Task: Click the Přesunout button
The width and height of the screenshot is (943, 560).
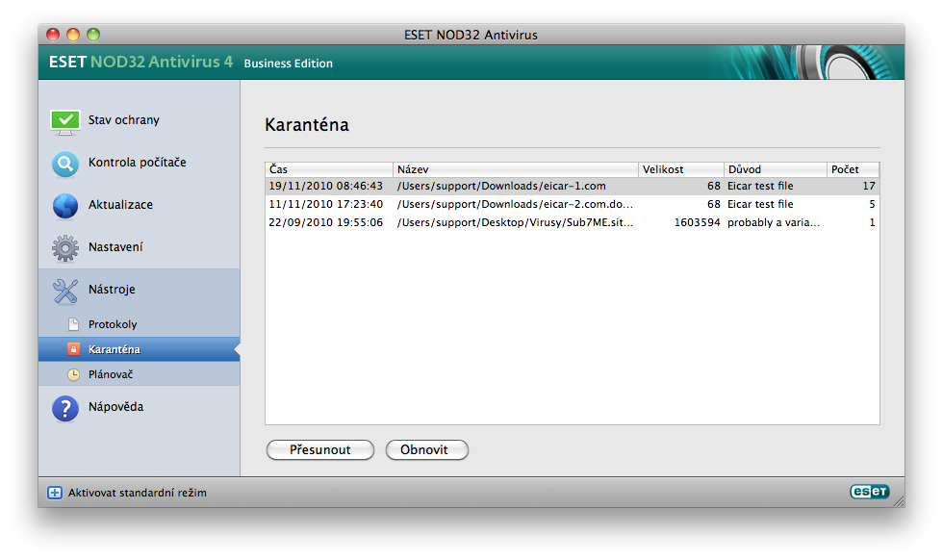Action: click(319, 450)
